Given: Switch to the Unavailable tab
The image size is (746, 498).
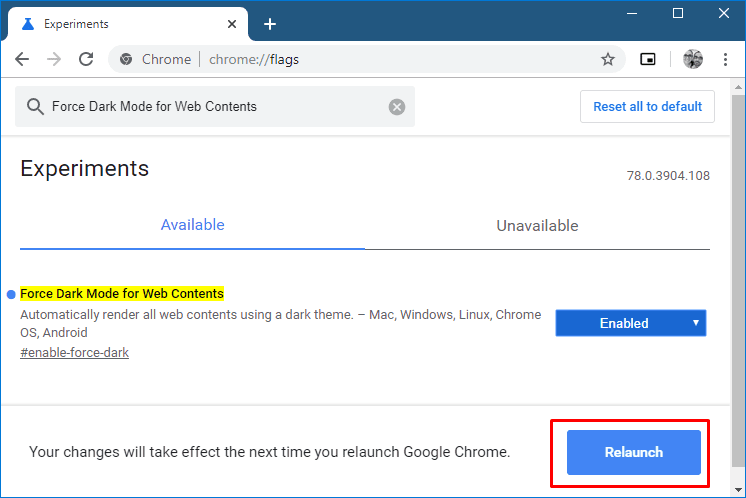Looking at the screenshot, I should point(537,226).
